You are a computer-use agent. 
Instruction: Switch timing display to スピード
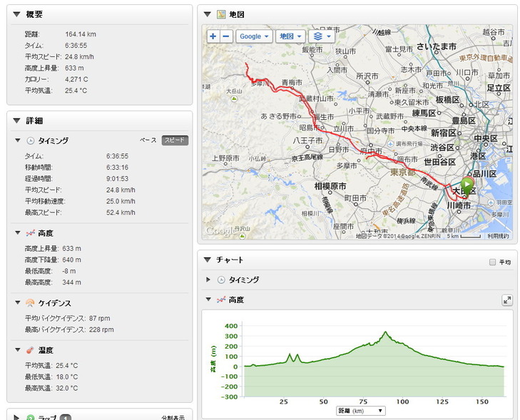(x=175, y=140)
